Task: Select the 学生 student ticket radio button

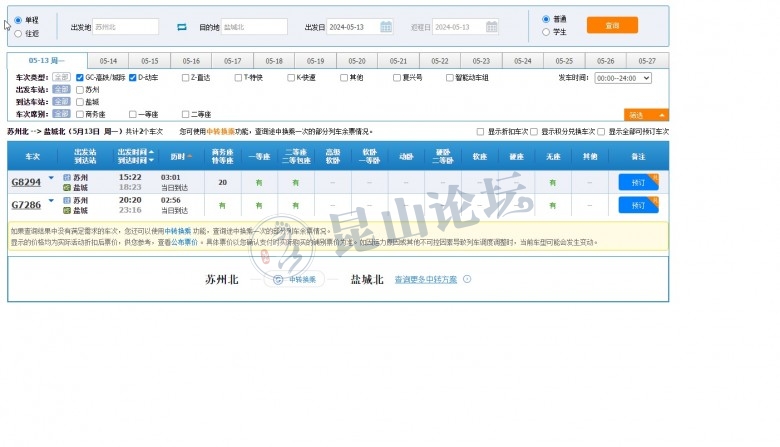Action: [x=546, y=32]
